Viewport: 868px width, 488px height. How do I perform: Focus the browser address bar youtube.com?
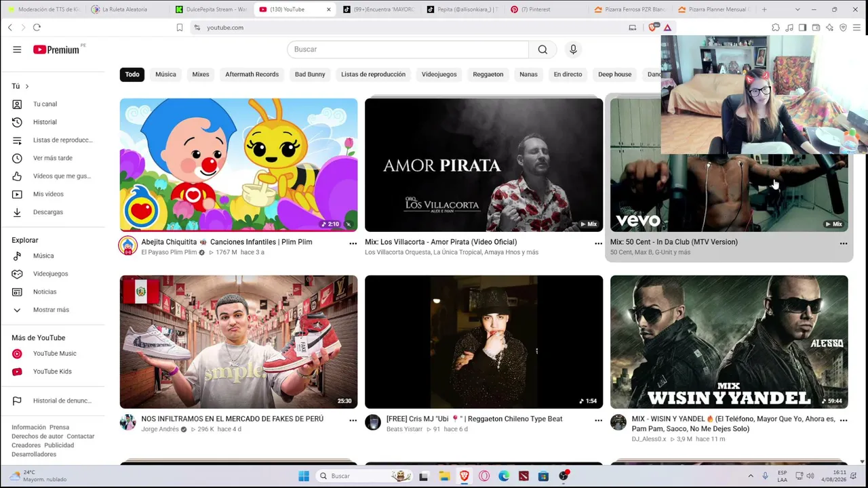pyautogui.click(x=407, y=28)
